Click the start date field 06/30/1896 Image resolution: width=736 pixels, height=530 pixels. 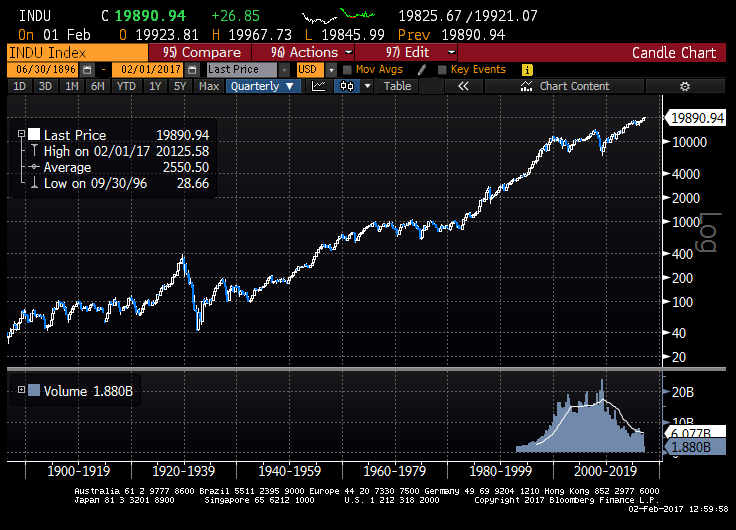[45, 69]
